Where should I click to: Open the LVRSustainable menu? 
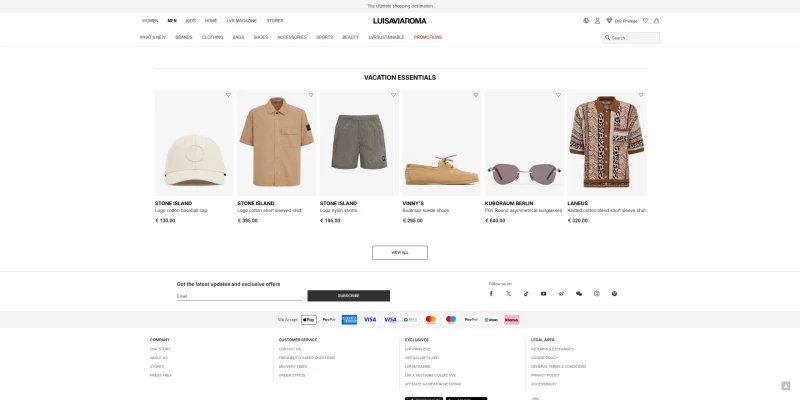coord(386,37)
